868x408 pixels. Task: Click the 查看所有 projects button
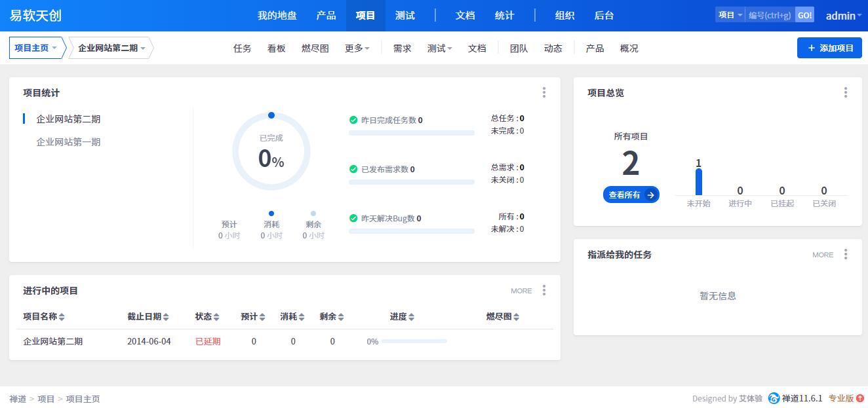pos(631,195)
